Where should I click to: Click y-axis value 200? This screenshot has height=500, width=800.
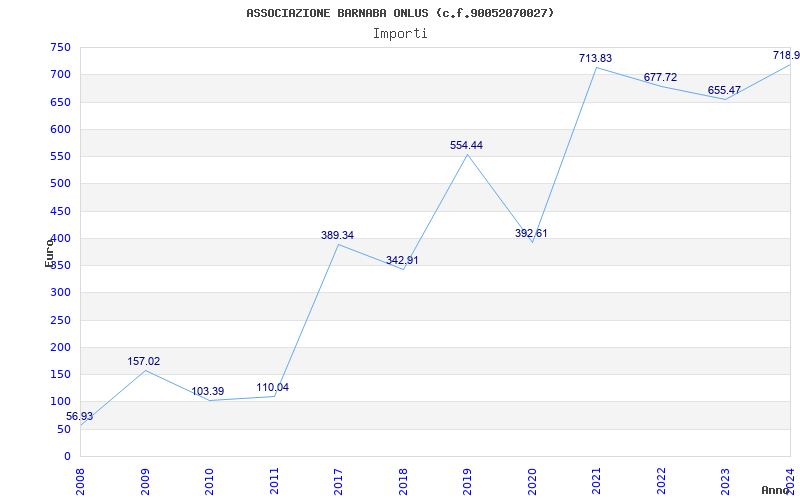pos(60,347)
